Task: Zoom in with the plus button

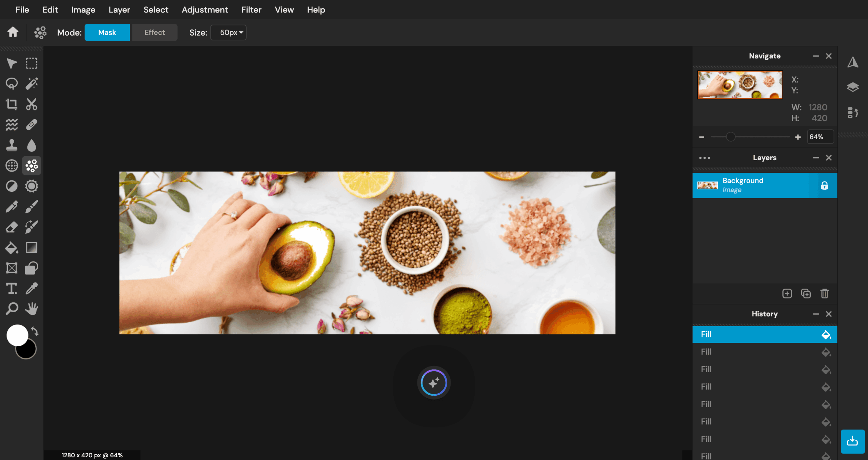Action: coord(798,137)
